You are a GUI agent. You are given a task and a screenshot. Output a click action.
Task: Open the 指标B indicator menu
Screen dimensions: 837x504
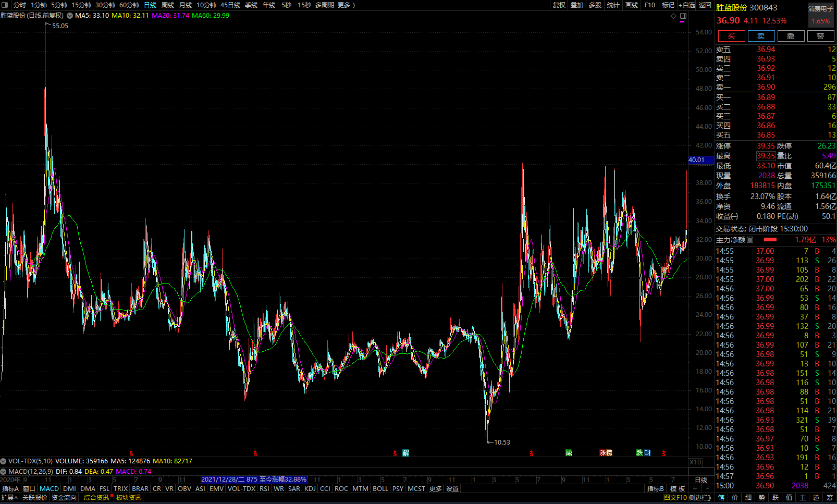656,489
